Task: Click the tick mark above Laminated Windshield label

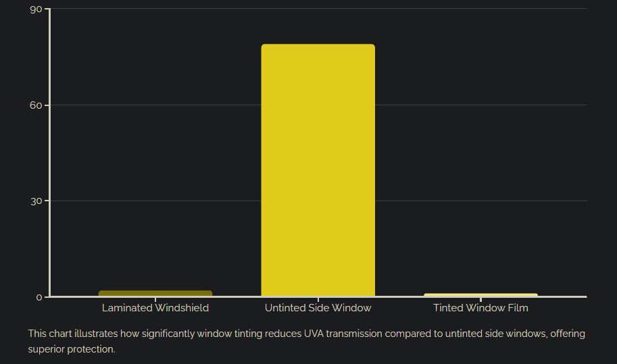Action: coord(155,299)
